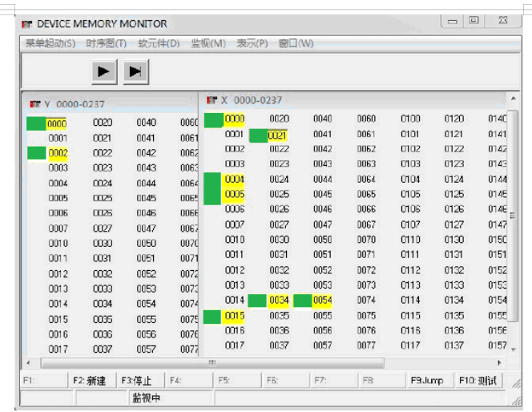Select highlighted Y device 0002

pyautogui.click(x=58, y=153)
